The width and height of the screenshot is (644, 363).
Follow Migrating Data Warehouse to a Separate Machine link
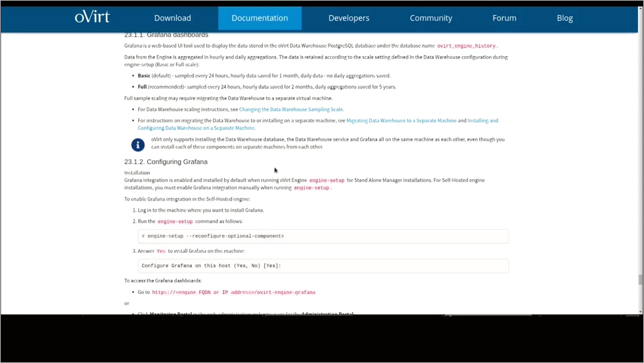(x=401, y=120)
